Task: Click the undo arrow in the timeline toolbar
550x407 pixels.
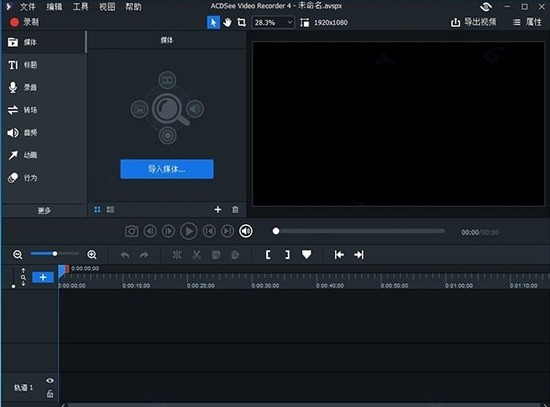Action: click(125, 255)
